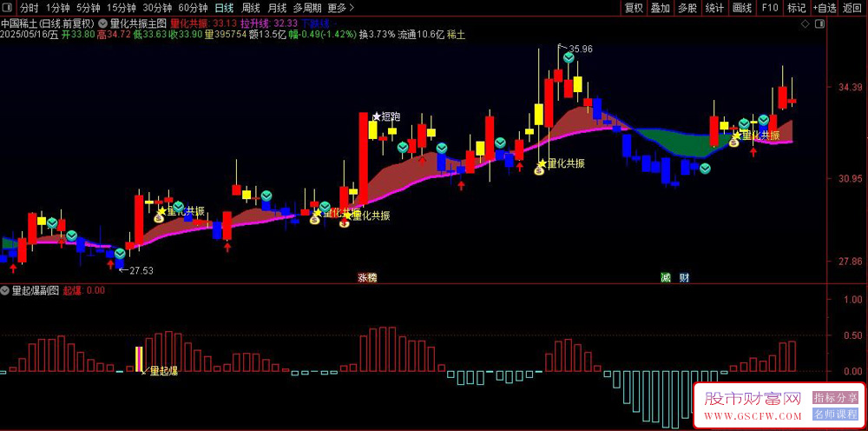
Task: Click the stock name 中国稀土 title
Action: tap(19, 23)
